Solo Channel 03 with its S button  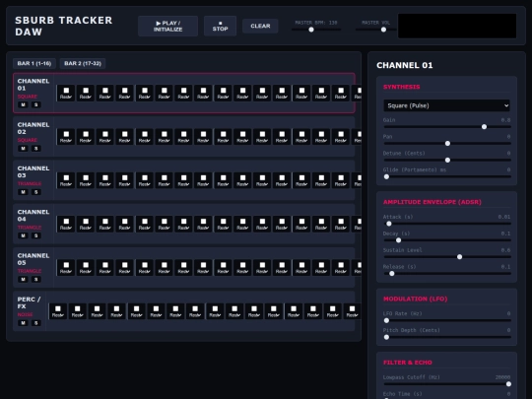coord(36,192)
